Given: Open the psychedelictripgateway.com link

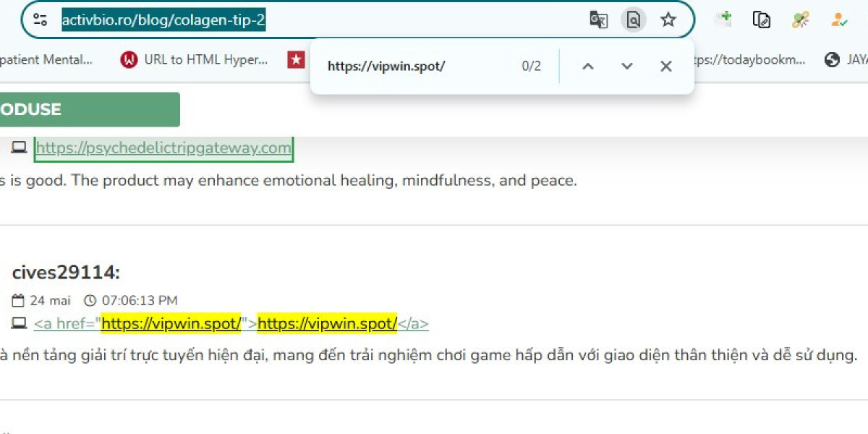Looking at the screenshot, I should click(x=163, y=148).
